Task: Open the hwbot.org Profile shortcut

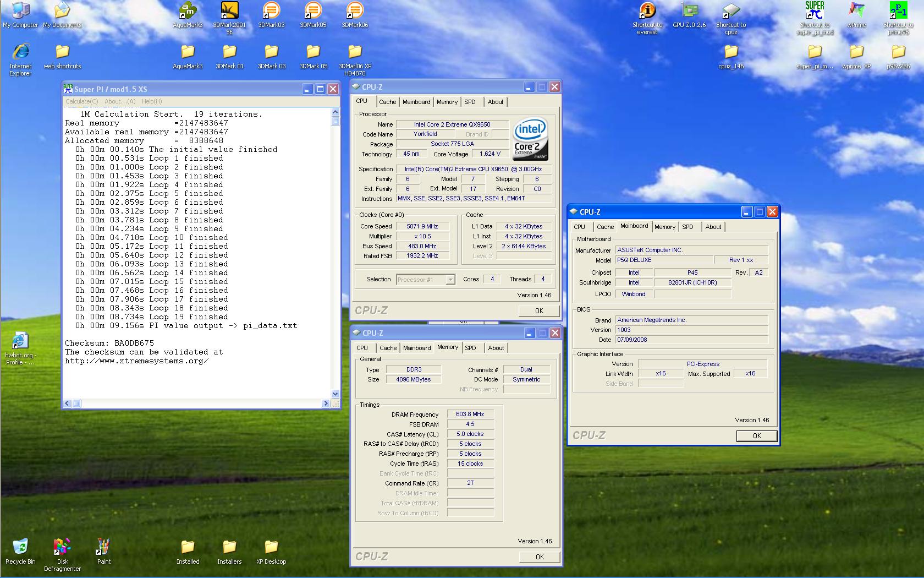Action: tap(20, 348)
